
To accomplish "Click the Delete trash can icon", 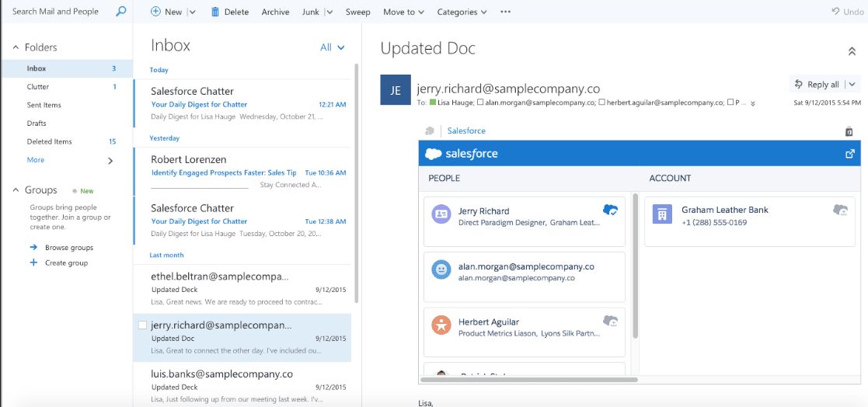I will click(x=214, y=12).
